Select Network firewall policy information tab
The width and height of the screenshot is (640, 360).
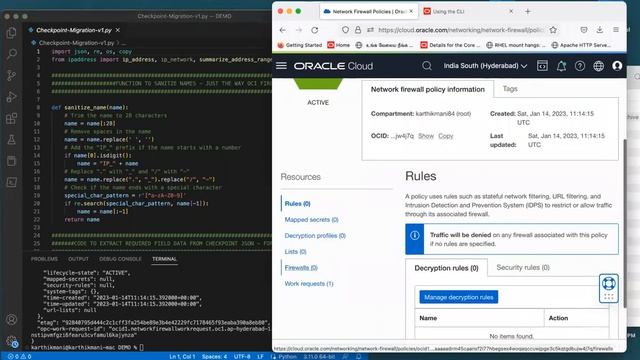pyautogui.click(x=427, y=89)
